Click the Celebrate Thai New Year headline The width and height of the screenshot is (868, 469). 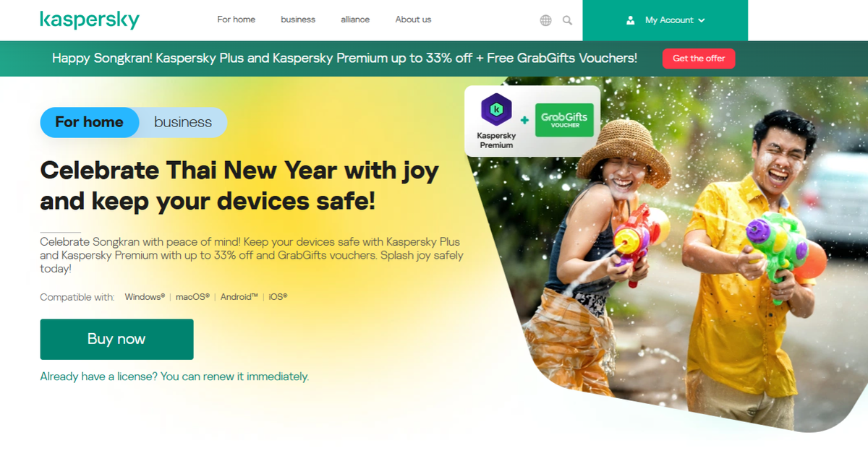(x=239, y=186)
